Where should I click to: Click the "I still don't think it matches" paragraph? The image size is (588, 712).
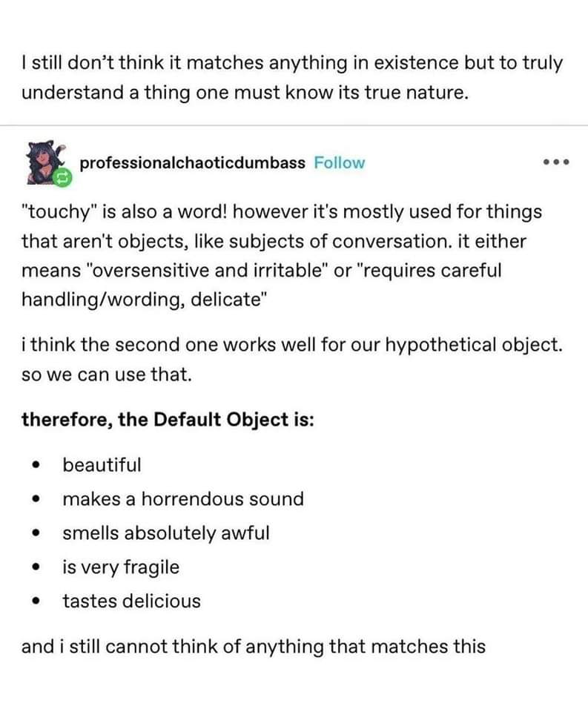point(292,78)
